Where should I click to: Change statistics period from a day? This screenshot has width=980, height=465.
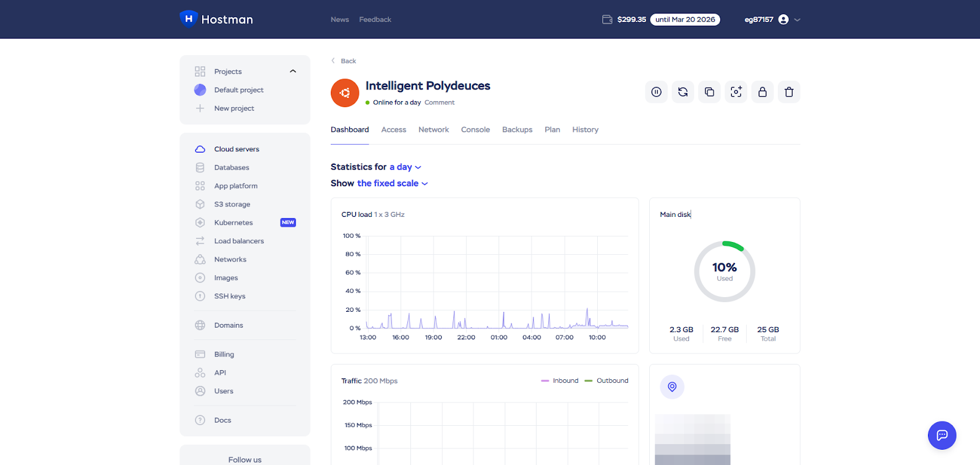[x=405, y=167]
